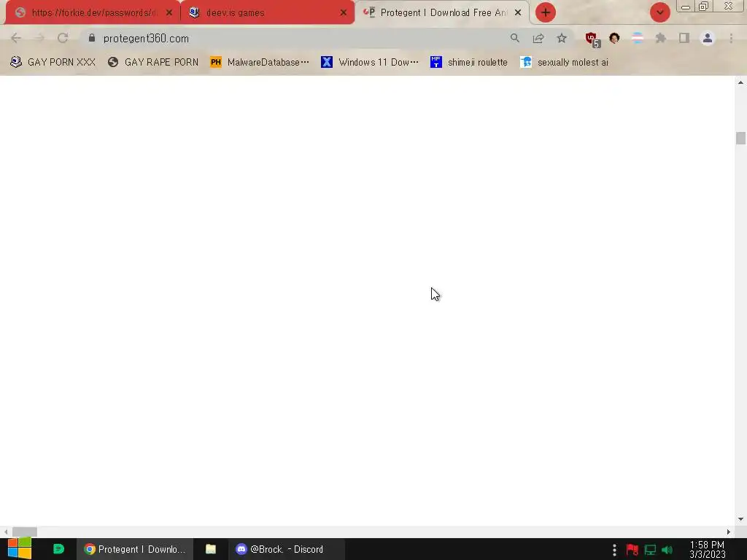747x560 pixels.
Task: Open the shimeji roulette bookmark
Action: pos(469,63)
